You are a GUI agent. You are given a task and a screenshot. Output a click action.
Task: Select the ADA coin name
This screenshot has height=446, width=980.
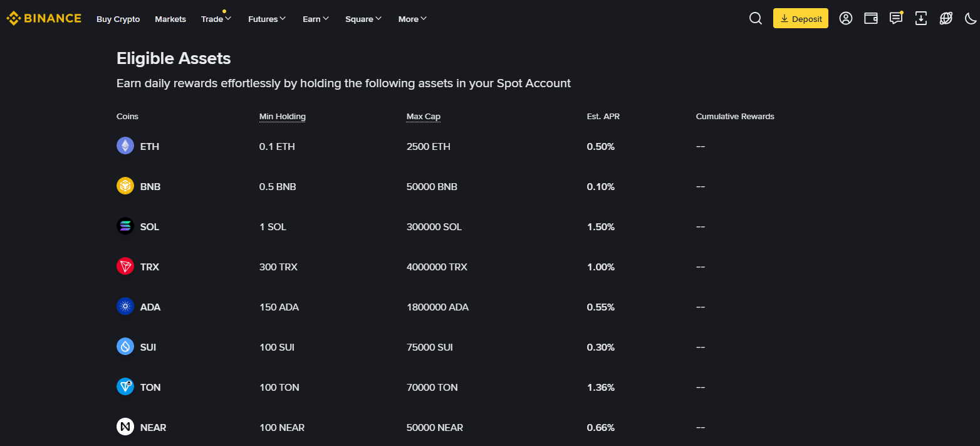[x=150, y=307]
